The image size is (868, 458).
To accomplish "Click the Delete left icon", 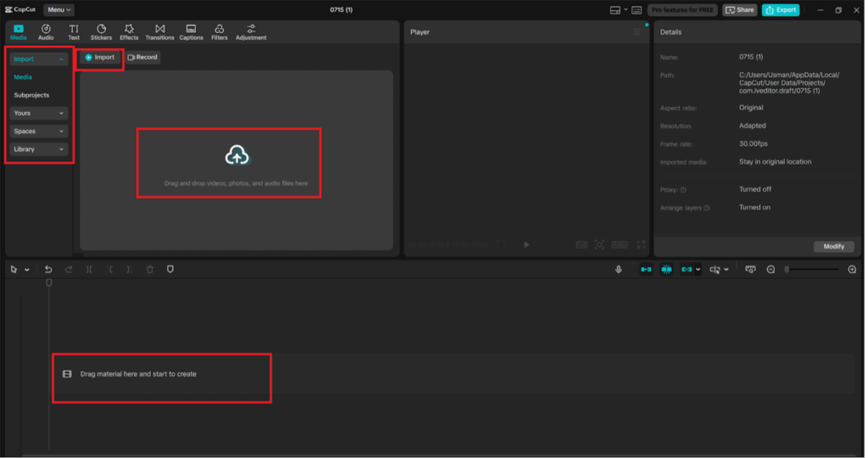I will point(109,270).
